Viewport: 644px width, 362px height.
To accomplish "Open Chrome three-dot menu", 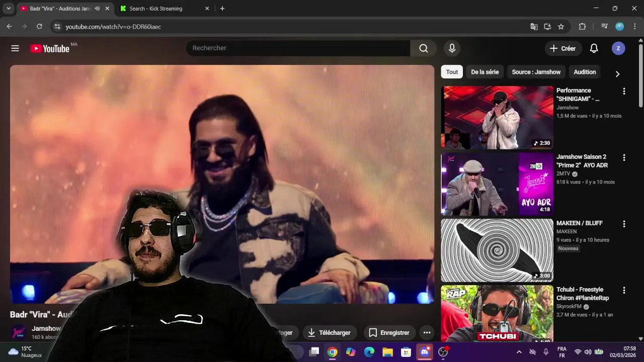I will click(x=635, y=27).
